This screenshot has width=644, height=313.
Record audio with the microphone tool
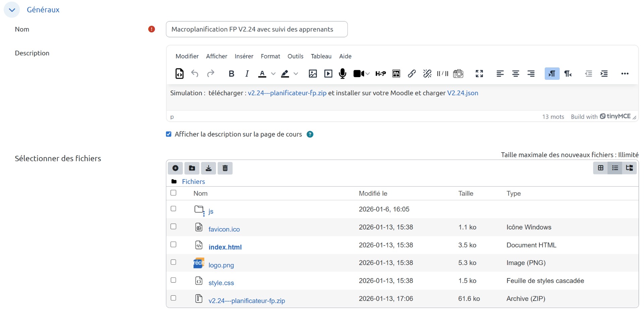(x=342, y=73)
